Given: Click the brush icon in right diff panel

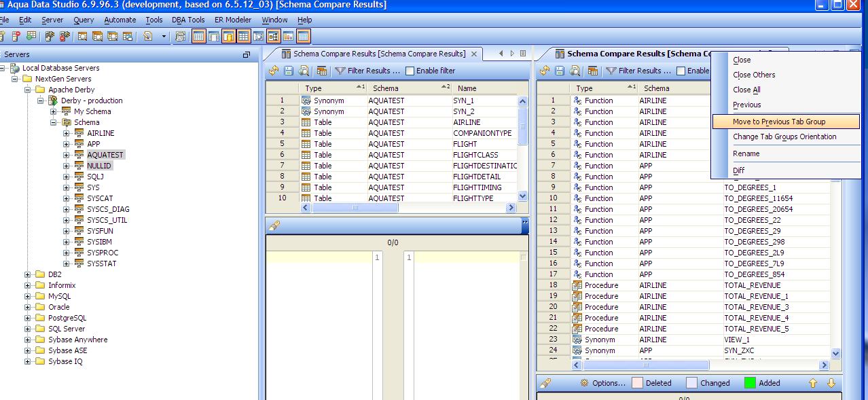Looking at the screenshot, I should [x=545, y=383].
